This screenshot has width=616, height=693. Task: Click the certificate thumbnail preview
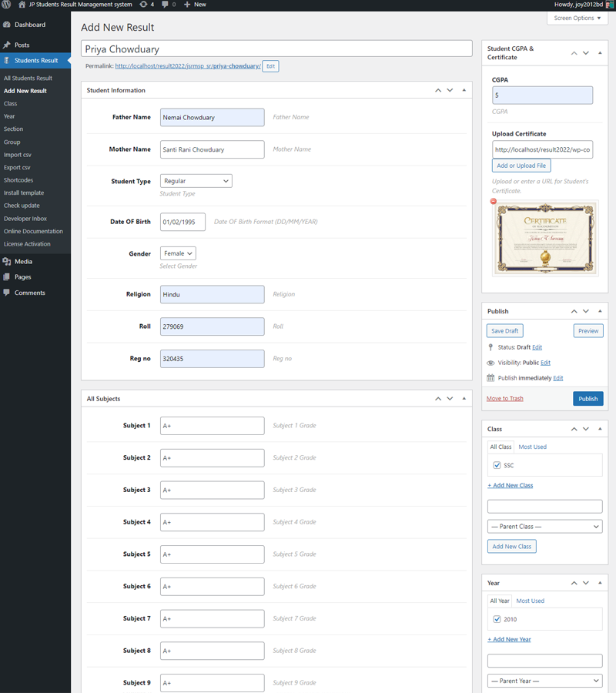pos(544,237)
